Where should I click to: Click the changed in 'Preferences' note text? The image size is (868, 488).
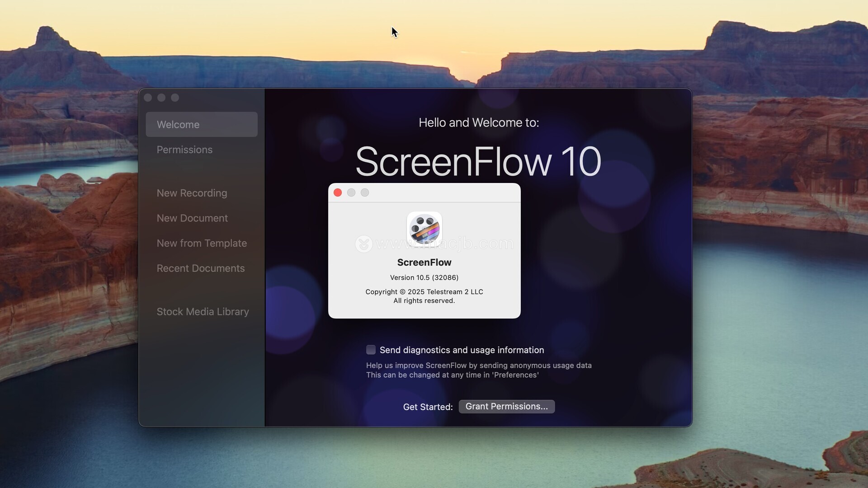point(452,375)
